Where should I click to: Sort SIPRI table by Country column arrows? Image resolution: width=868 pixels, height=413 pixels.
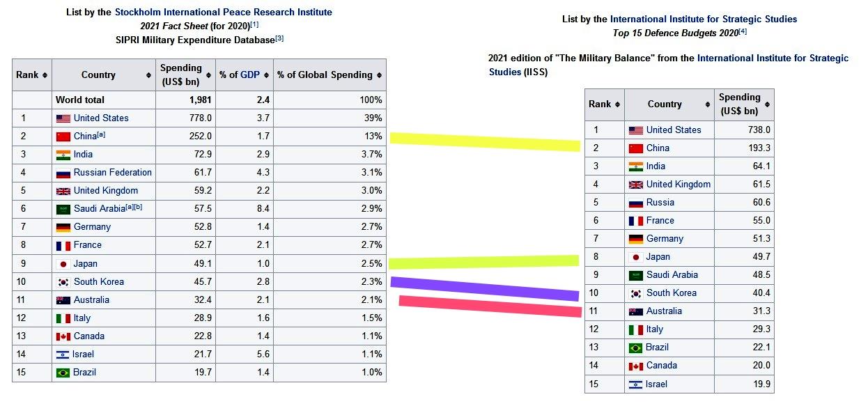click(149, 75)
